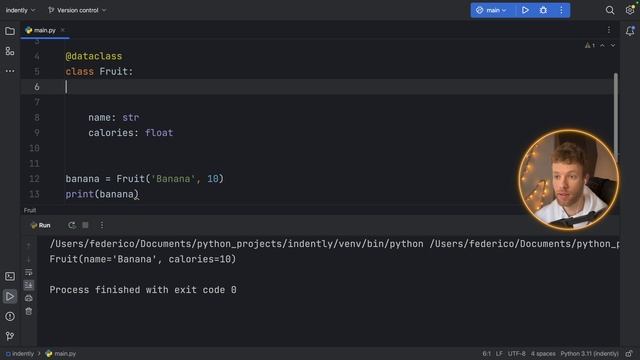640x360 pixels.
Task: Open more run actions menu in toolbar
Action: (561, 10)
